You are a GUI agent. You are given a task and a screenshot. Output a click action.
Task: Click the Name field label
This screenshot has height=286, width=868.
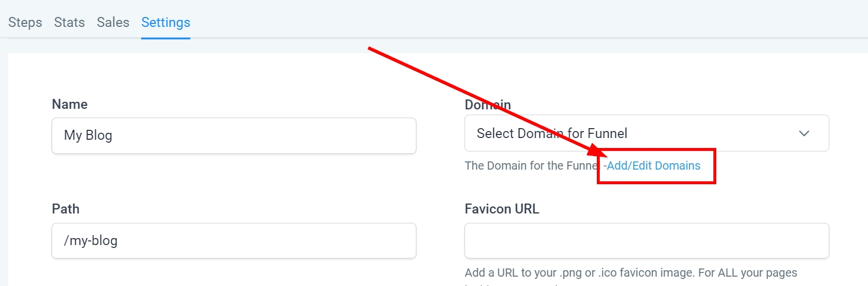click(70, 104)
